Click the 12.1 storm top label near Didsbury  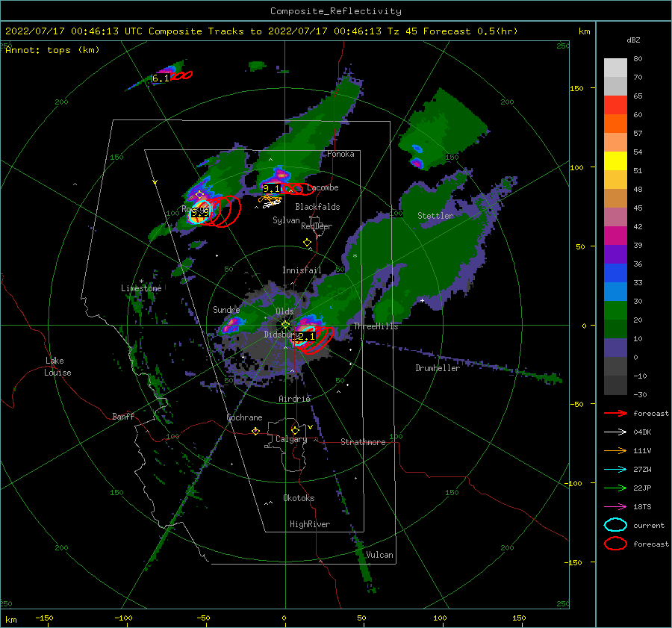coord(305,337)
